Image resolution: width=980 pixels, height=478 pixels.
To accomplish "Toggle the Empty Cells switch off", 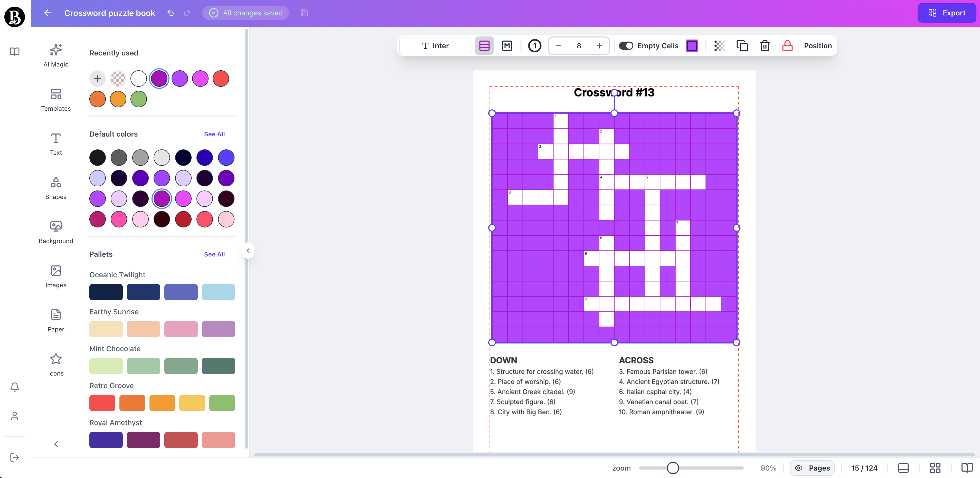I will 626,46.
